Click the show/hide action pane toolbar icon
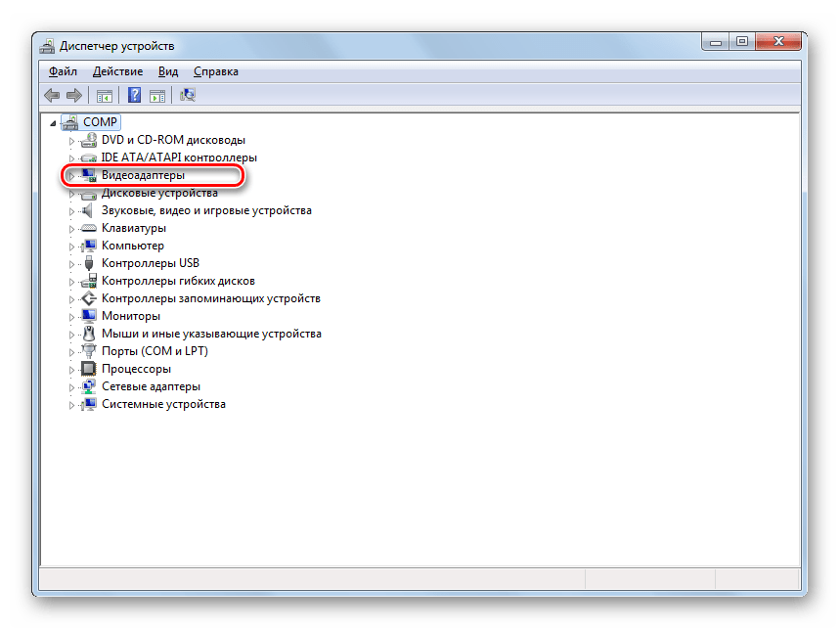The image size is (840, 629). tap(157, 96)
